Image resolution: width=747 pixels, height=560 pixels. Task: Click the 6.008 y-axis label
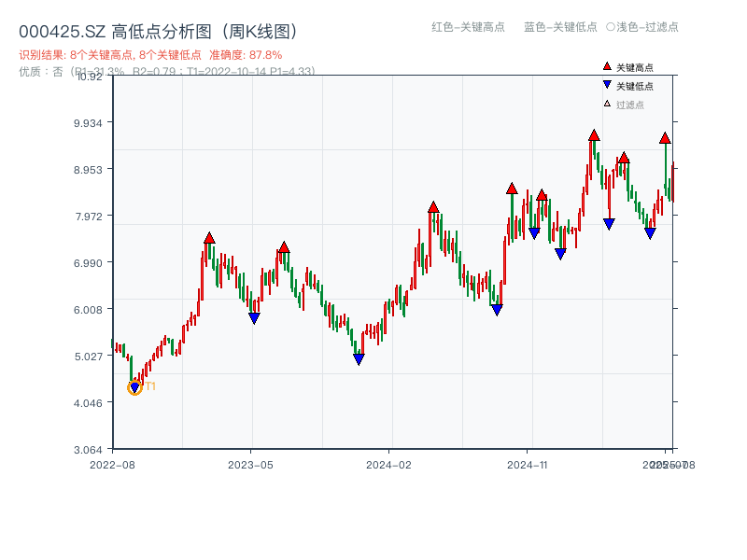coord(88,310)
